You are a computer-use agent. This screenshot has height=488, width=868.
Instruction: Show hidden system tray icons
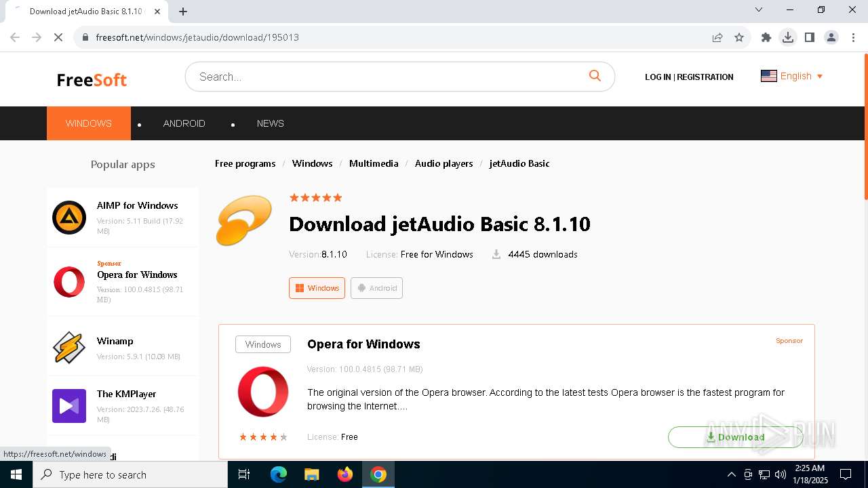pyautogui.click(x=731, y=474)
